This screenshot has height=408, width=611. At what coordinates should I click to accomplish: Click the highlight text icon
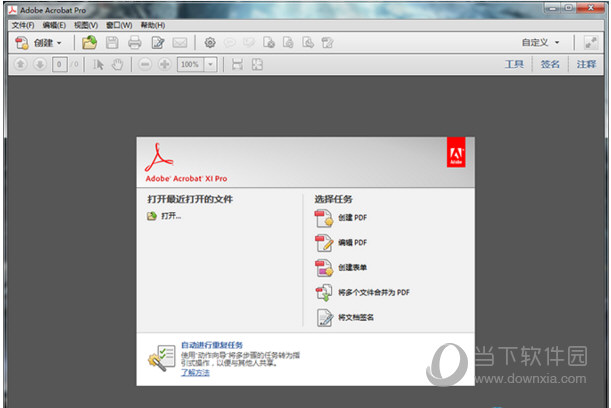pos(249,42)
